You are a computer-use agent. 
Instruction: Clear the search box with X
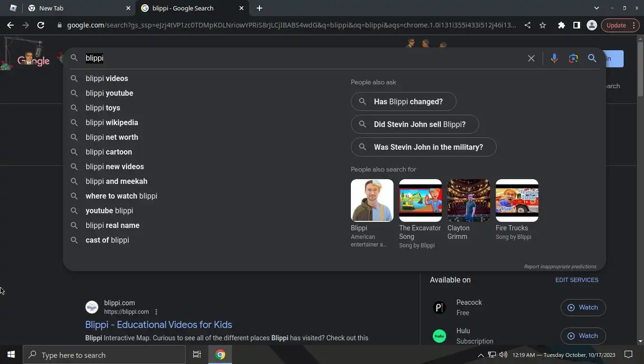click(531, 58)
